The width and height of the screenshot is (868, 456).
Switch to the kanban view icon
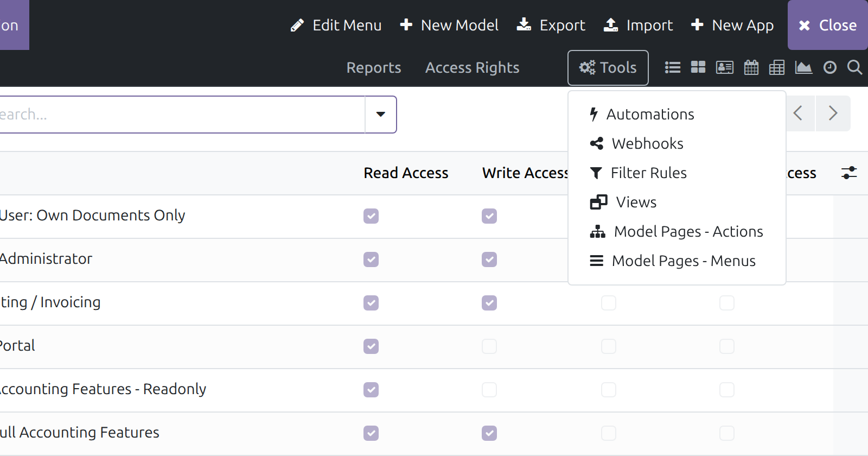[698, 67]
